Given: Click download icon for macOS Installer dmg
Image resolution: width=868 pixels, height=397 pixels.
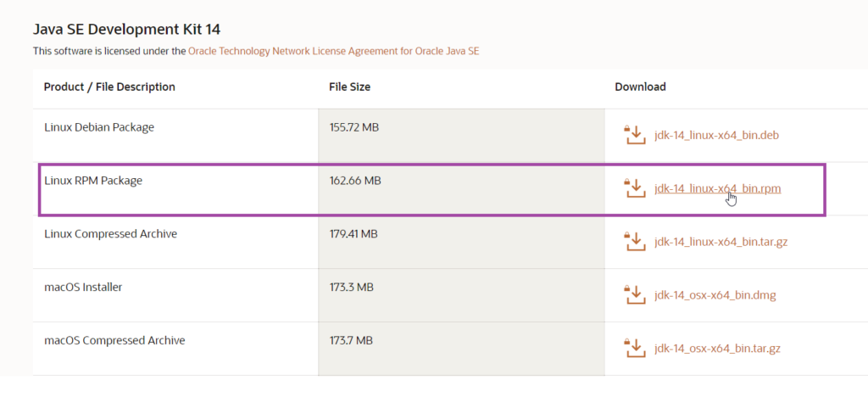Looking at the screenshot, I should [634, 295].
